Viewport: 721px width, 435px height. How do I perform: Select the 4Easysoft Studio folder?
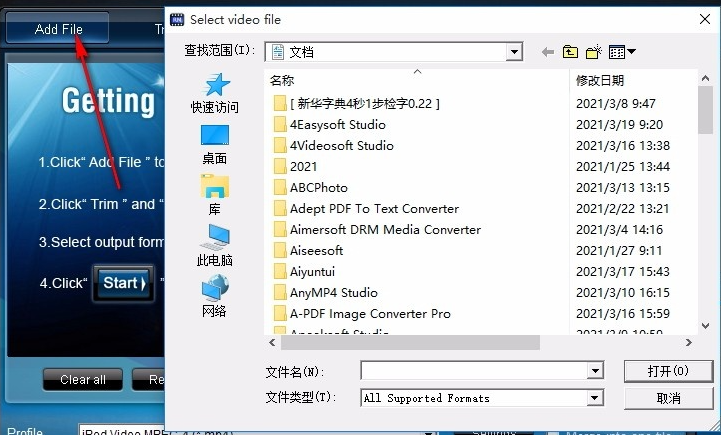pyautogui.click(x=329, y=125)
